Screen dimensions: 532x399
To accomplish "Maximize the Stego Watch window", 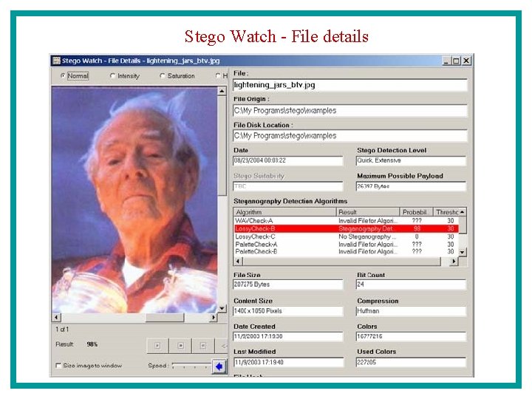I will click(x=457, y=61).
